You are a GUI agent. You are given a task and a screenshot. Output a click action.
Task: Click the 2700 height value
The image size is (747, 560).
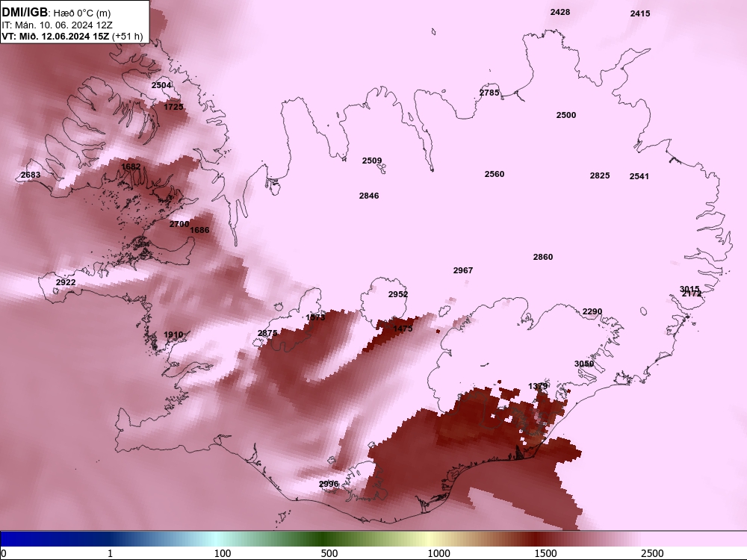(179, 224)
